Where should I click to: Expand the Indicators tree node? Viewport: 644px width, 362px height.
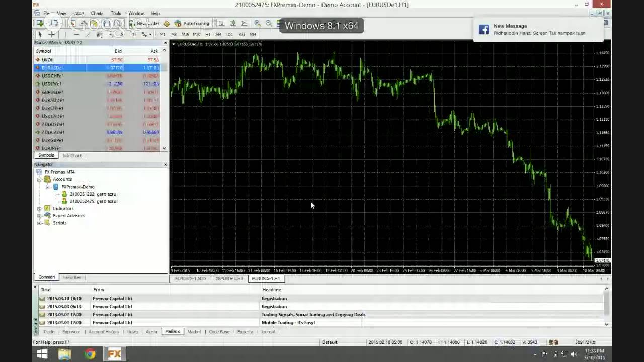(39, 208)
